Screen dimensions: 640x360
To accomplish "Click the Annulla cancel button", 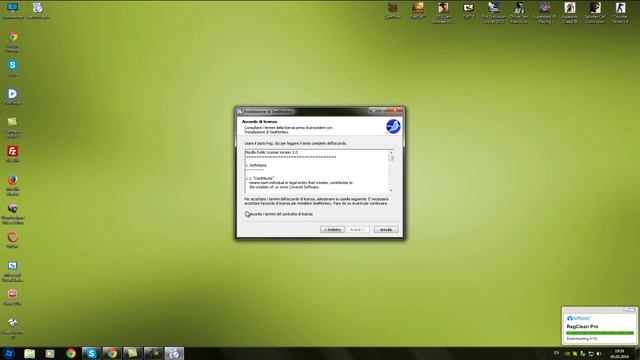I will click(386, 230).
